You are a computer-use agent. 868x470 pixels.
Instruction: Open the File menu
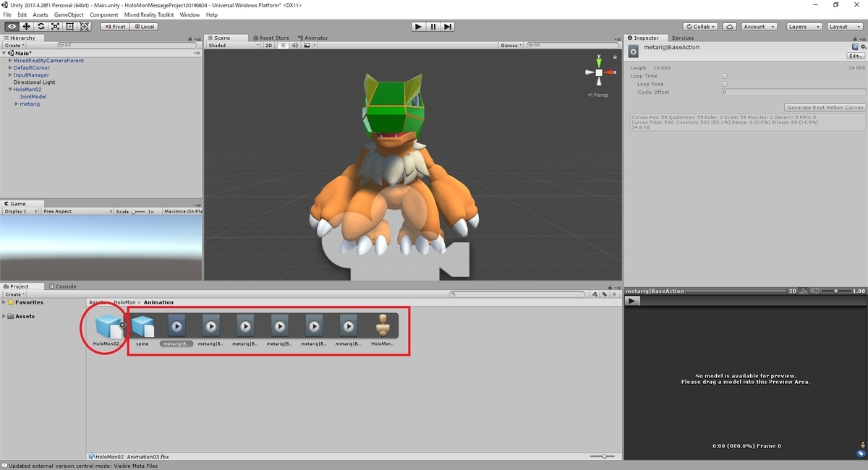pos(7,14)
